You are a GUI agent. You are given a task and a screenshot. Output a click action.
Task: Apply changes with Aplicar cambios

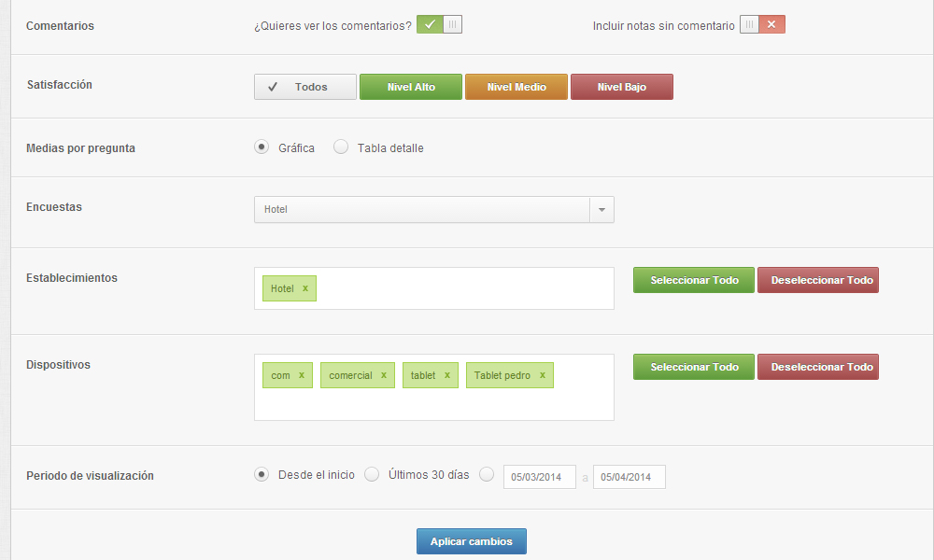(472, 540)
